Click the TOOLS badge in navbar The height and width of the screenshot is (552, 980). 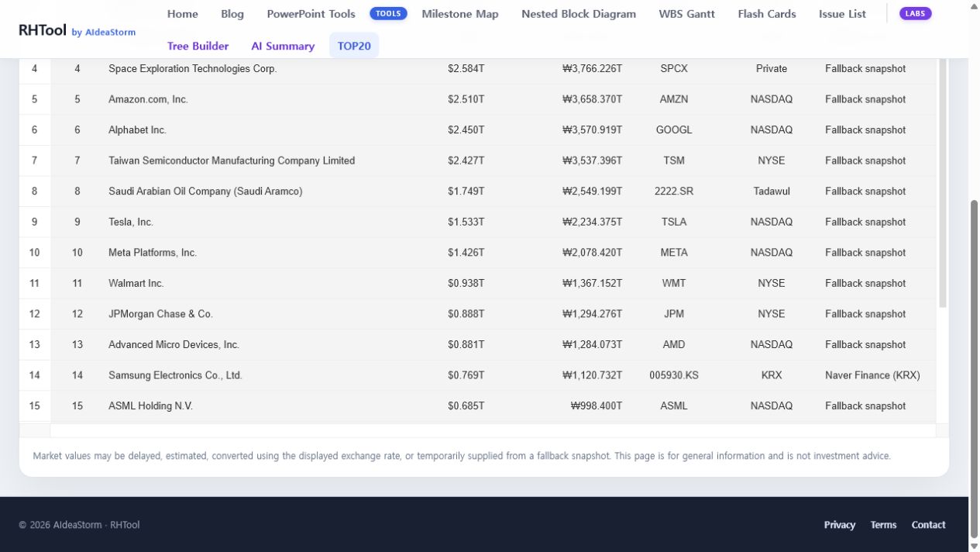coord(388,13)
